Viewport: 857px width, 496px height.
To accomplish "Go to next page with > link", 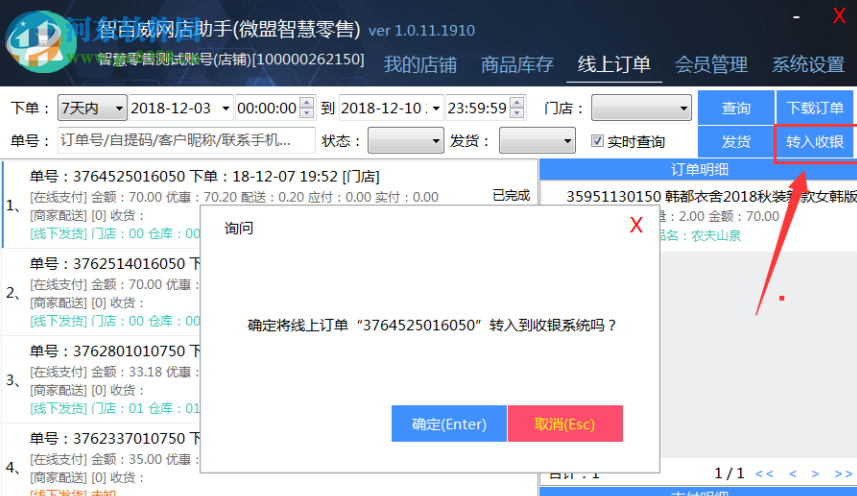I will [815, 474].
